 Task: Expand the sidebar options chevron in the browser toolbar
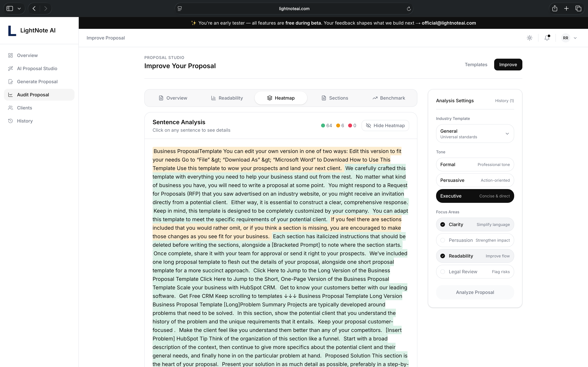point(19,9)
